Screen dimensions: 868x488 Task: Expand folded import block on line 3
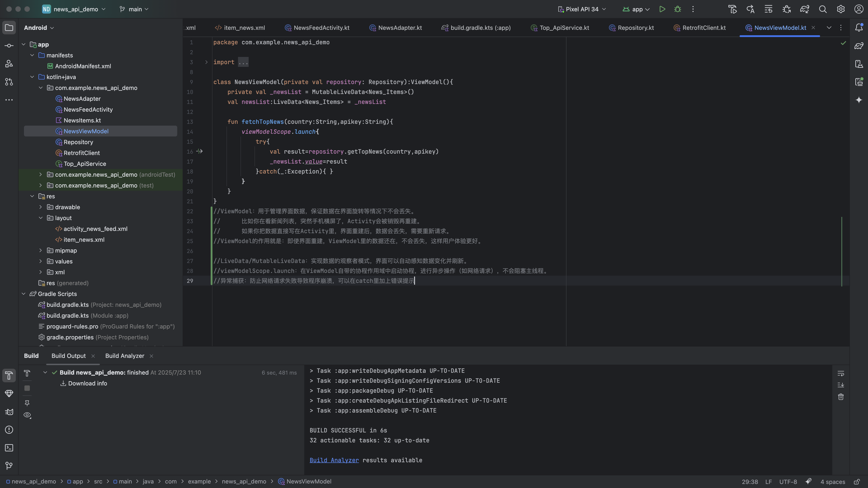(206, 62)
